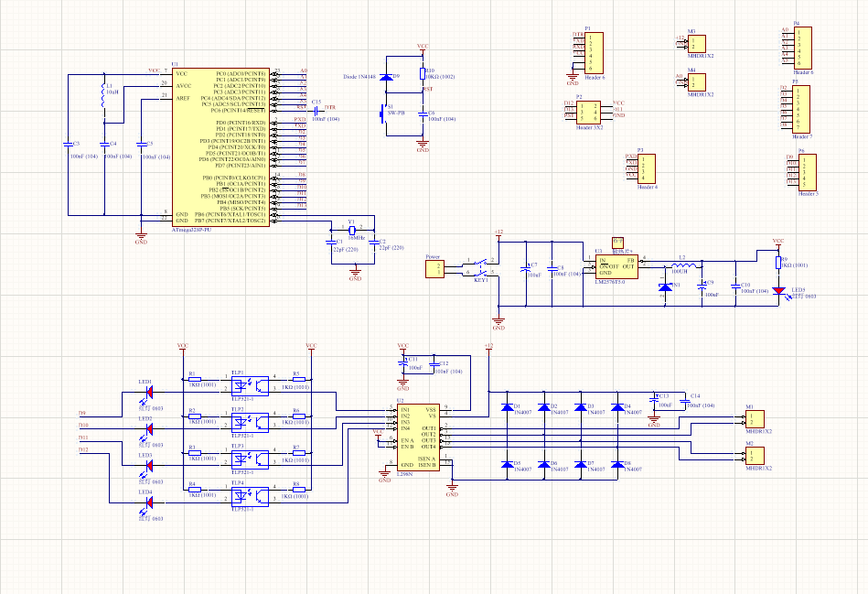The image size is (868, 594).
Task: Select capacitor C15 on DTR line
Action: (x=316, y=110)
